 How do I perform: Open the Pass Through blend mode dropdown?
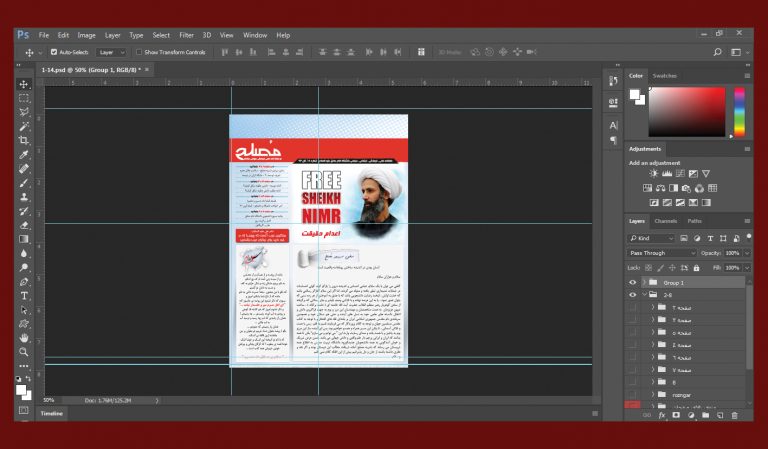[662, 253]
